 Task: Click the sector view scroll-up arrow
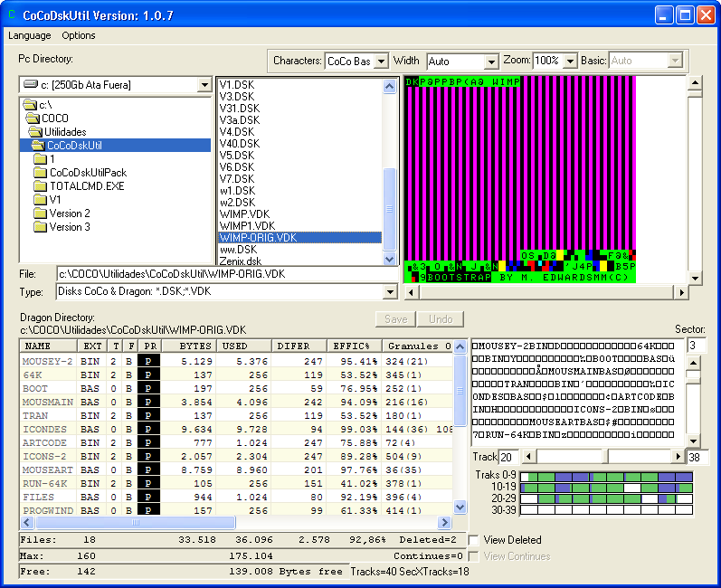tap(693, 363)
